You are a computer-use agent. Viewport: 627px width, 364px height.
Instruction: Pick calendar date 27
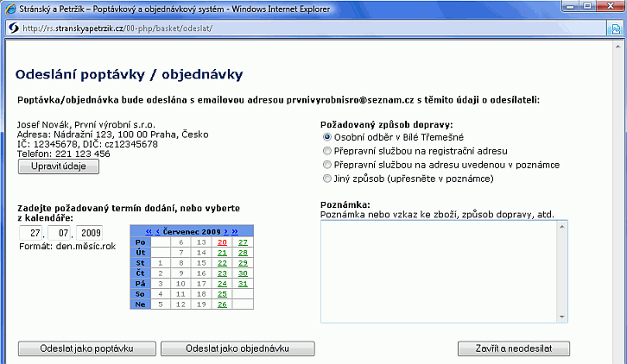point(244,242)
